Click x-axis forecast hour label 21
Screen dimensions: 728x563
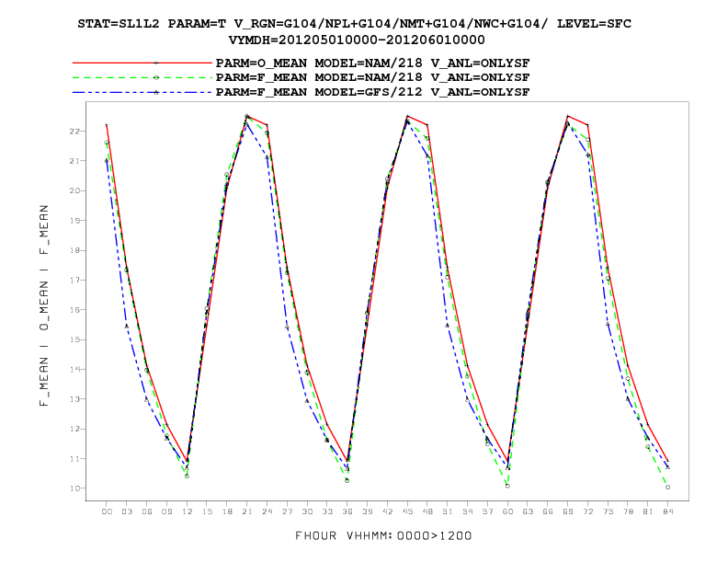point(246,511)
